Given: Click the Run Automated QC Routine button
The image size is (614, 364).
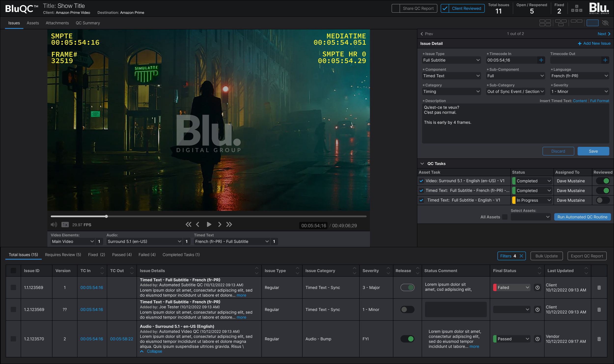Looking at the screenshot, I should click(582, 217).
